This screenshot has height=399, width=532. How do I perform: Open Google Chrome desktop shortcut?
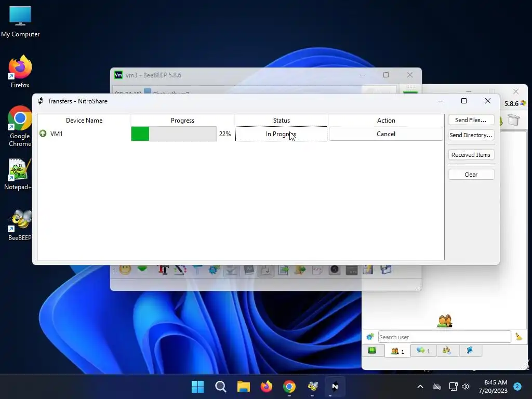click(20, 126)
